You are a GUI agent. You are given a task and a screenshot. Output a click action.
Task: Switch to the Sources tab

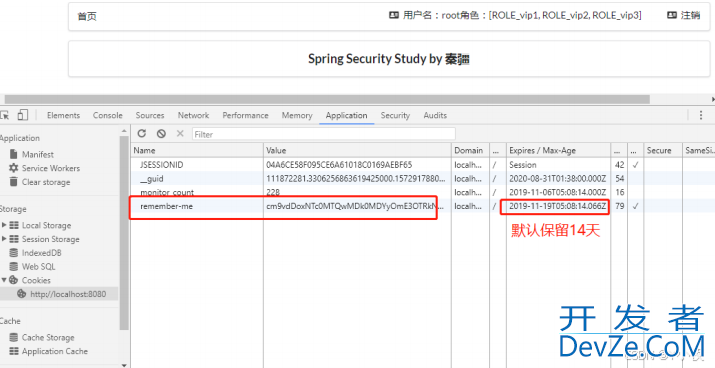click(150, 115)
